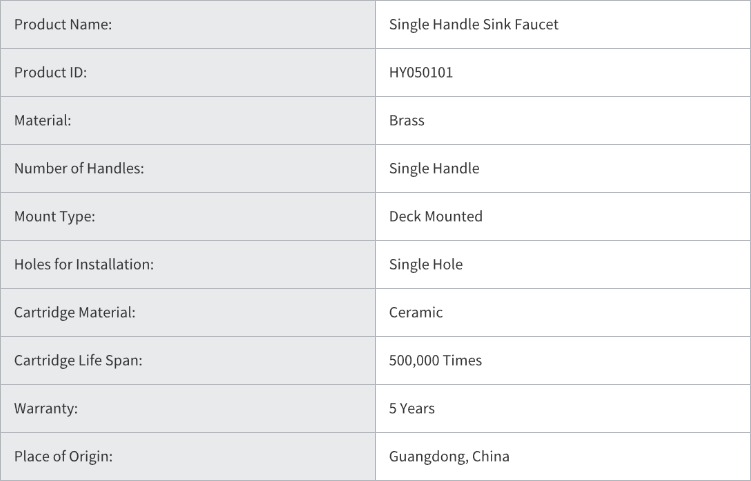Select the "Single Handle" value cell
The width and height of the screenshot is (751, 481).
tap(434, 169)
